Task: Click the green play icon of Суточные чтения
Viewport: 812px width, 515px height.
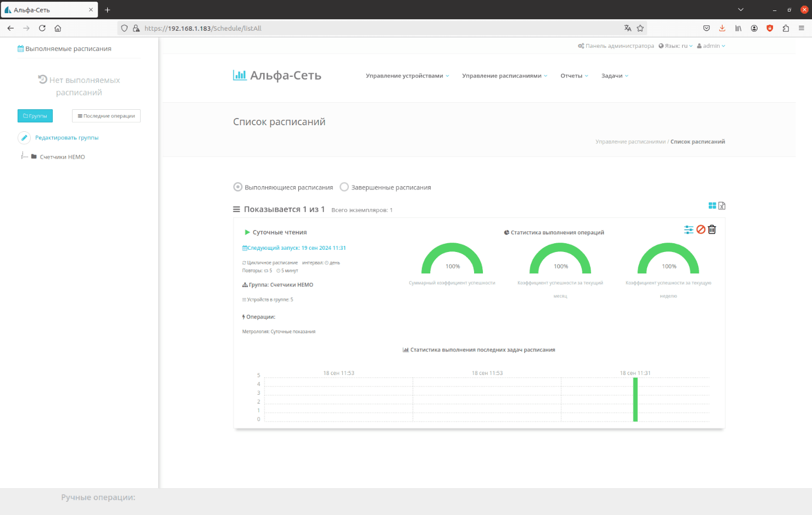Action: click(247, 232)
